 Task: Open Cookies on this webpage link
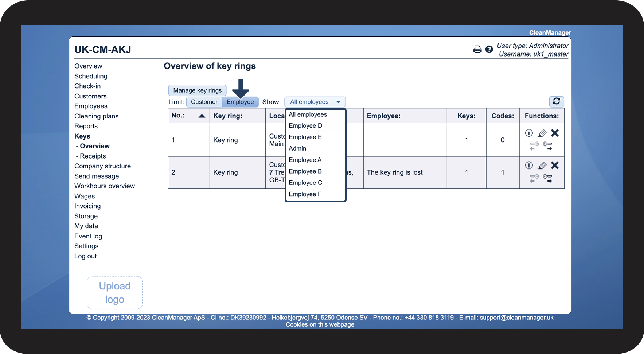[320, 325]
